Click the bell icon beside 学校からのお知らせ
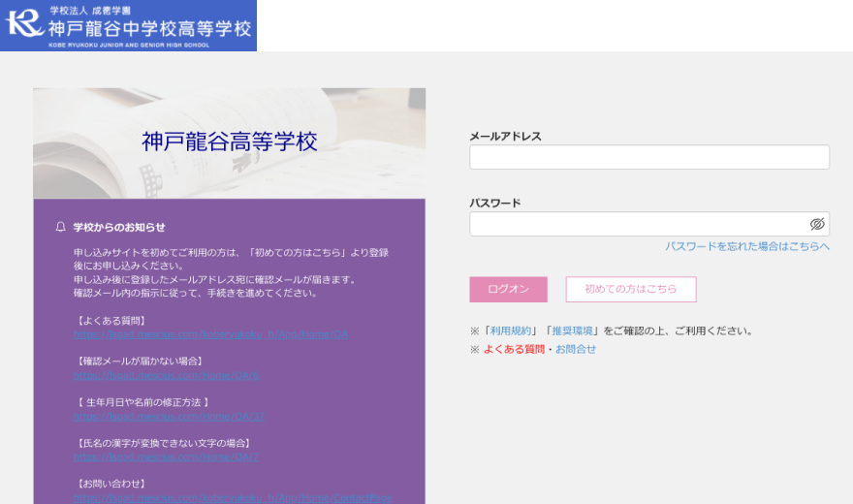This screenshot has height=504, width=853. tap(61, 227)
